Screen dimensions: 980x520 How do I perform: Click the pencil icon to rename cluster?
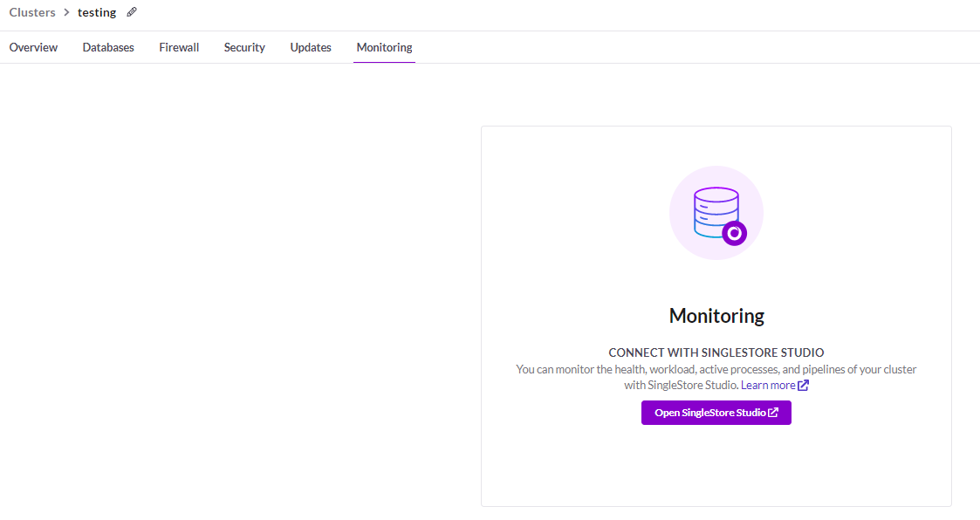click(132, 12)
